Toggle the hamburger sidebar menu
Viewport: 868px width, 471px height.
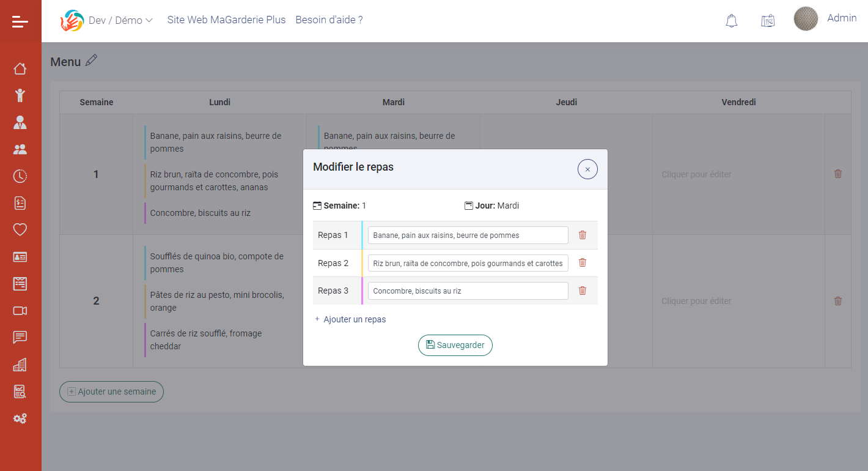tap(20, 22)
